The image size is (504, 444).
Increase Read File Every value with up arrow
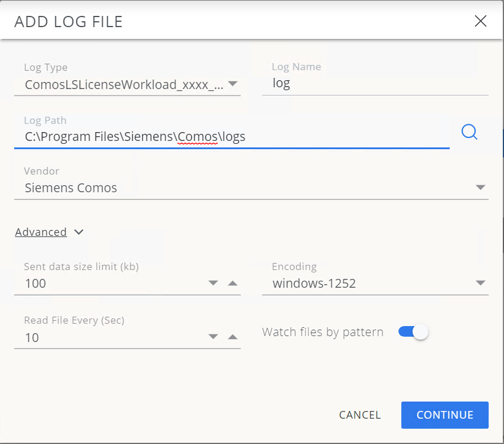[x=233, y=337]
